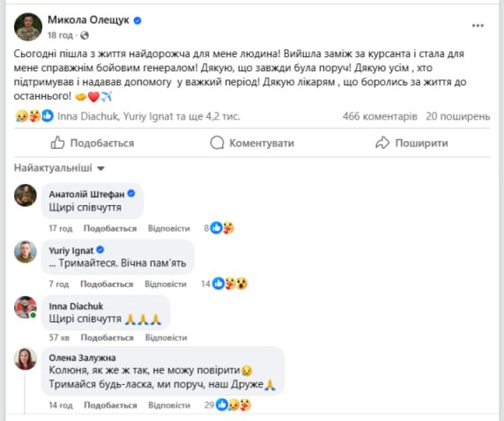Click Відповісти under Inna Diachuk's comment
The width and height of the screenshot is (504, 421).
coord(166,338)
